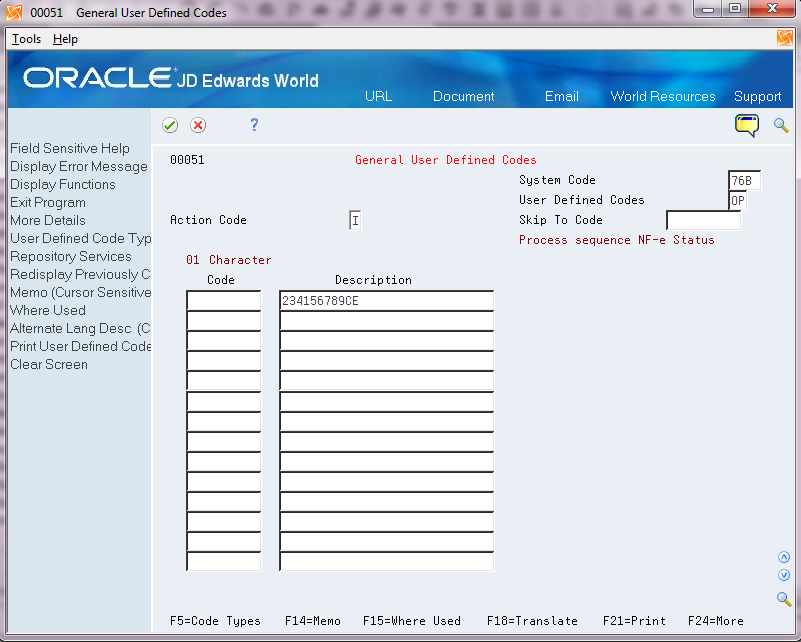
Task: Click the top-right magnifier search icon
Action: point(781,125)
